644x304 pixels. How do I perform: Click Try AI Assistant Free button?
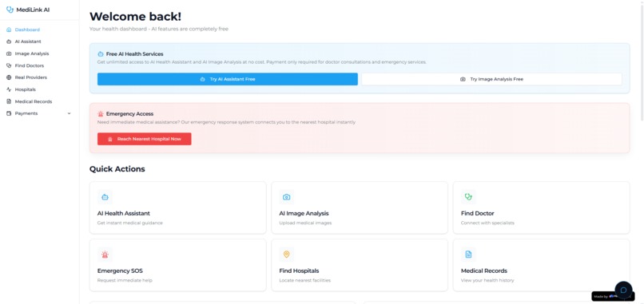228,79
